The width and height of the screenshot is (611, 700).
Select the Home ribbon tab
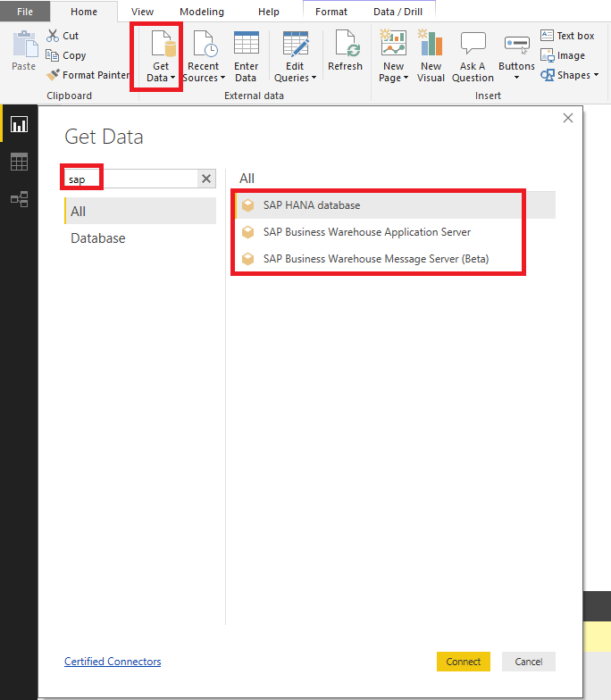[x=84, y=12]
